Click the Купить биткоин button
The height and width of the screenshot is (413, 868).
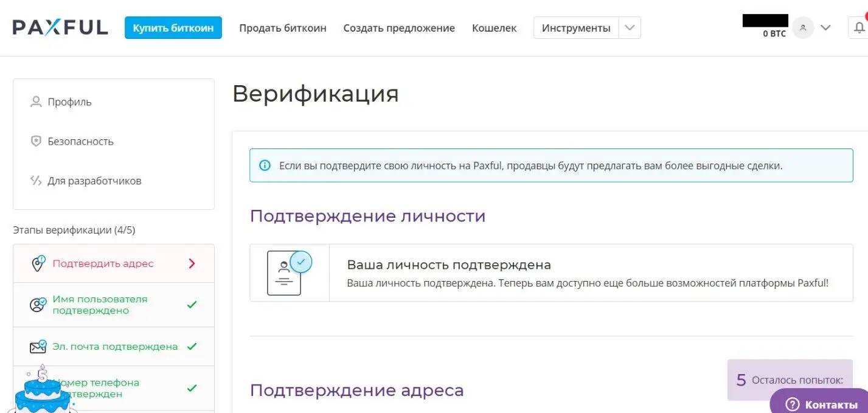(173, 28)
